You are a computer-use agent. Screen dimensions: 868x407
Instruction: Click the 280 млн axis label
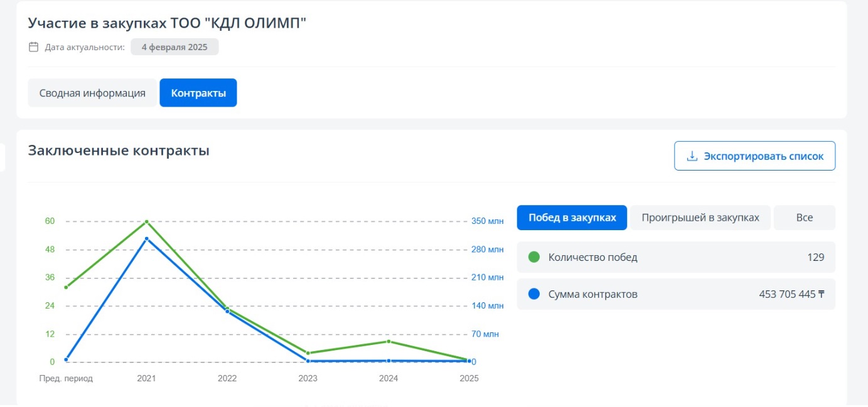pos(488,250)
